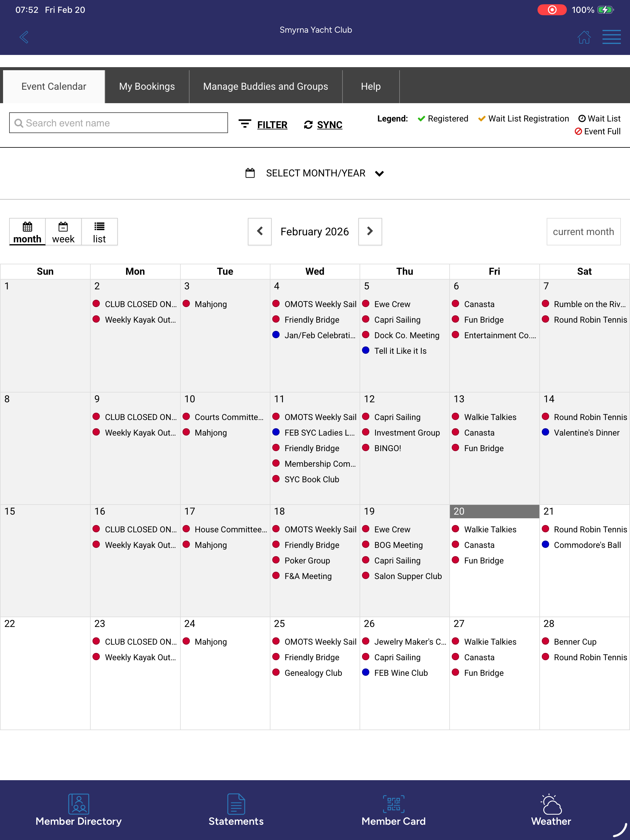Switch to list view
Viewport: 630px width, 840px height.
(100, 232)
